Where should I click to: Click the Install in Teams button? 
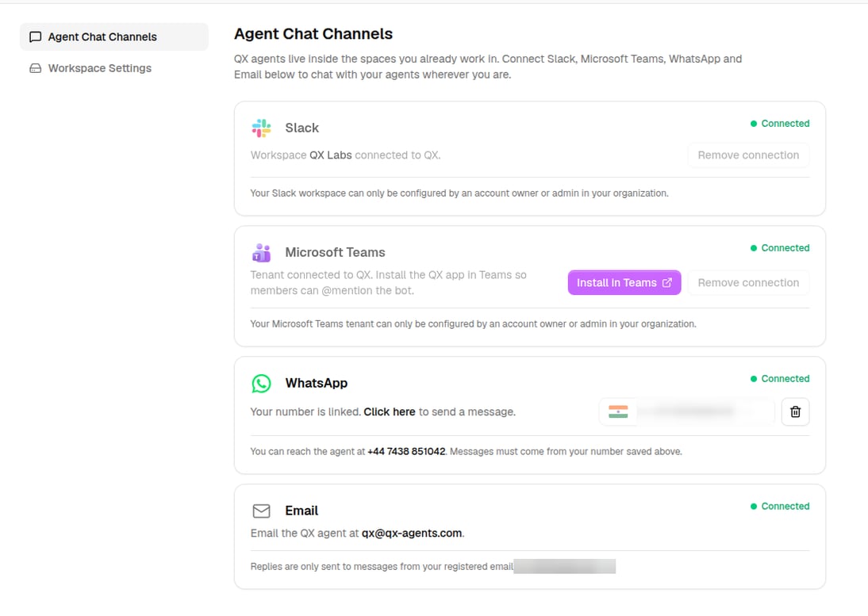(x=624, y=282)
